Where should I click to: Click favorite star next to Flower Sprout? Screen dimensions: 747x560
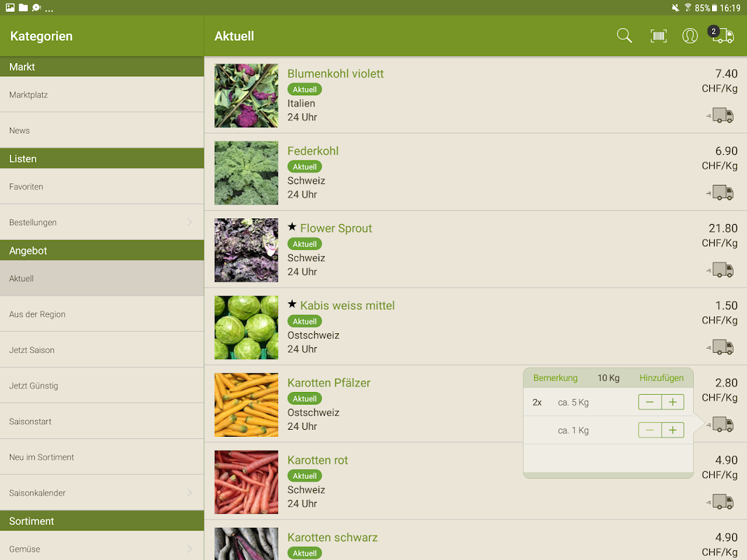(292, 227)
